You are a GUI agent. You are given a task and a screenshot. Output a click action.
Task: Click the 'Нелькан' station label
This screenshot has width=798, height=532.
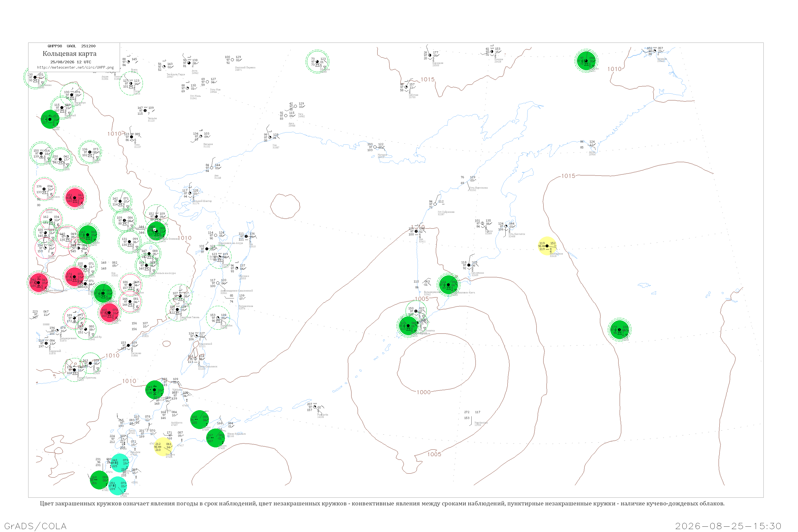point(208,144)
